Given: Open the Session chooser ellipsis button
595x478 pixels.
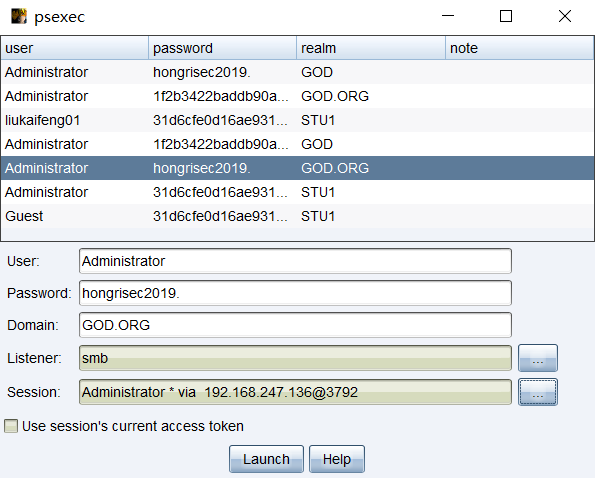Looking at the screenshot, I should tap(538, 392).
